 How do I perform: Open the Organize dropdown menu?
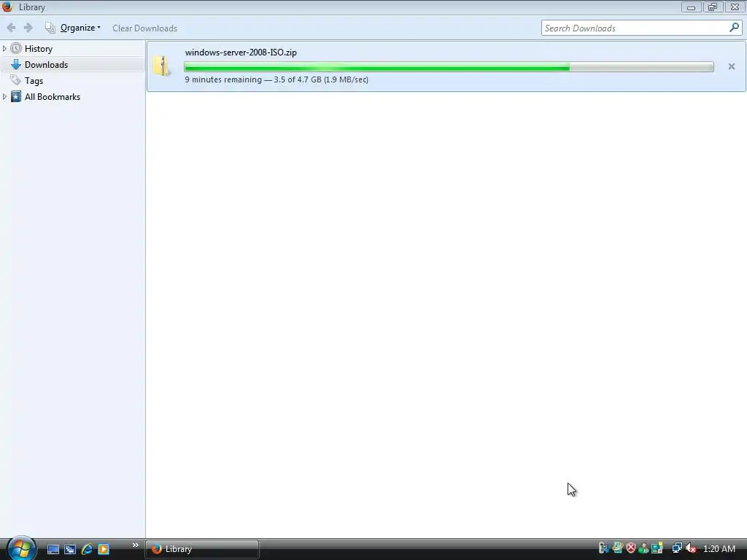pyautogui.click(x=73, y=28)
